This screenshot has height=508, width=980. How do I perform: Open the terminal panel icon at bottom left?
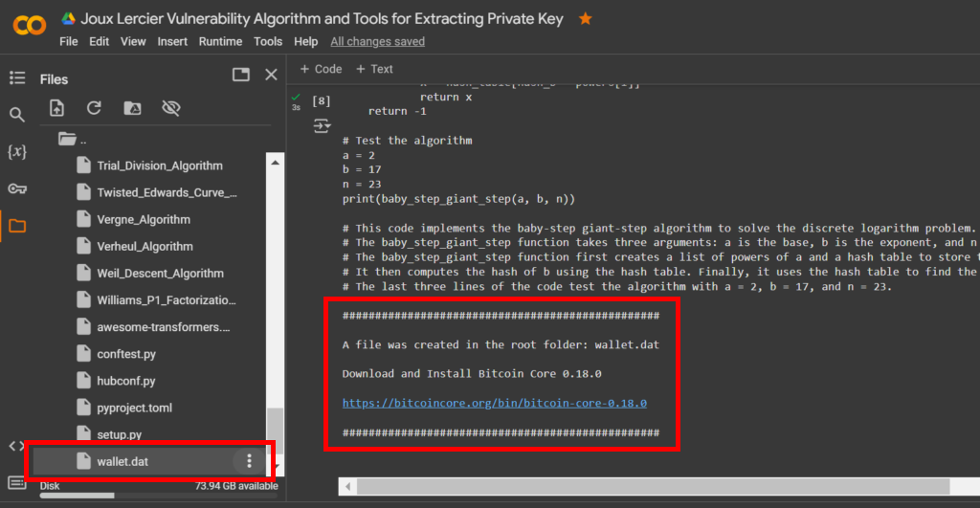(x=17, y=482)
